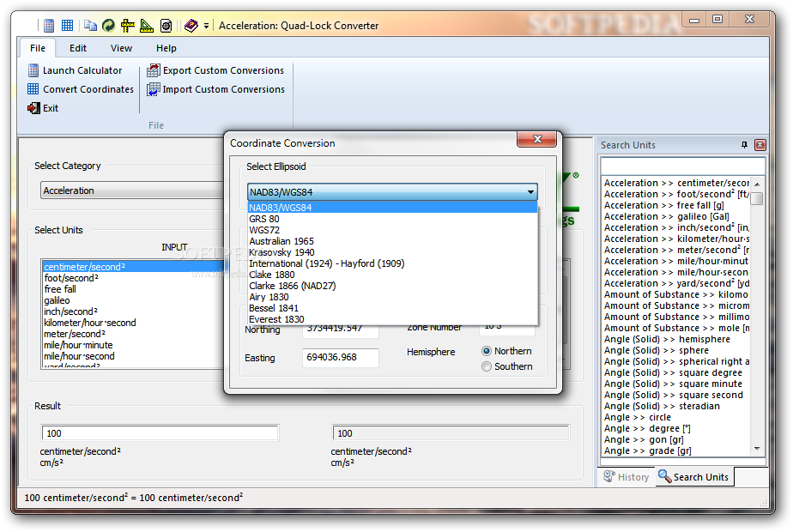Select Angle >> degree [°] result
The height and width of the screenshot is (532, 793).
coord(676,428)
